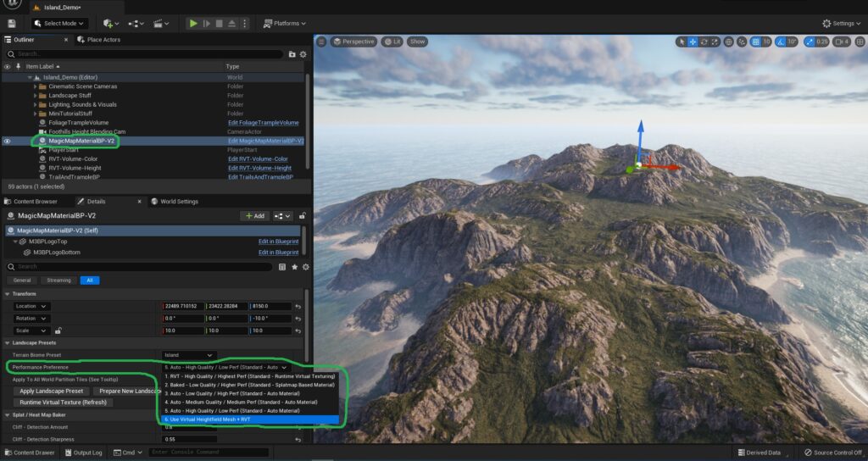This screenshot has height=461, width=868.
Task: Expand the Cinematic Scene Cameras folder
Action: click(35, 86)
